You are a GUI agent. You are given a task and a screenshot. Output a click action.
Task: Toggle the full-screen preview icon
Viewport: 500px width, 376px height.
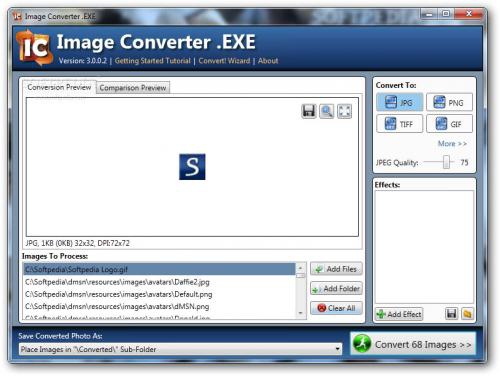coord(344,111)
